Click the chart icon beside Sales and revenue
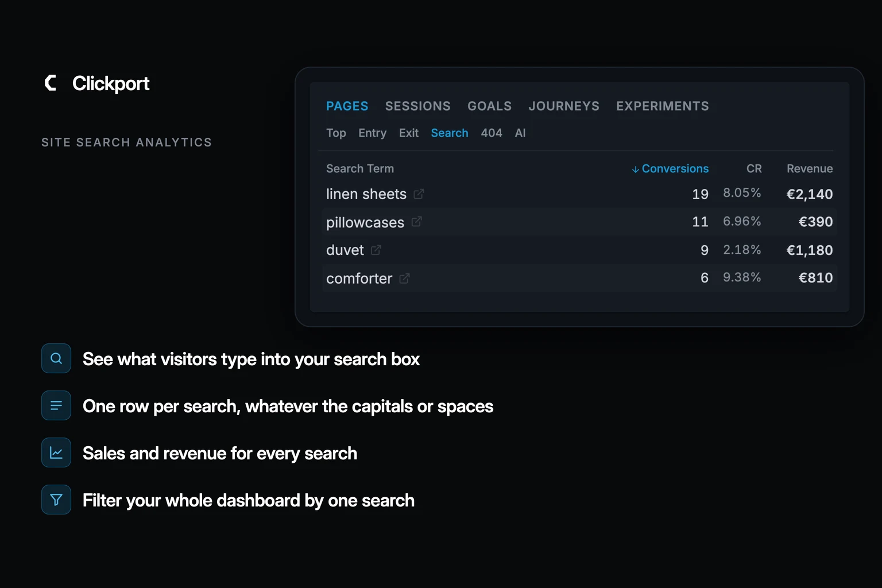Viewport: 882px width, 588px height. tap(56, 452)
